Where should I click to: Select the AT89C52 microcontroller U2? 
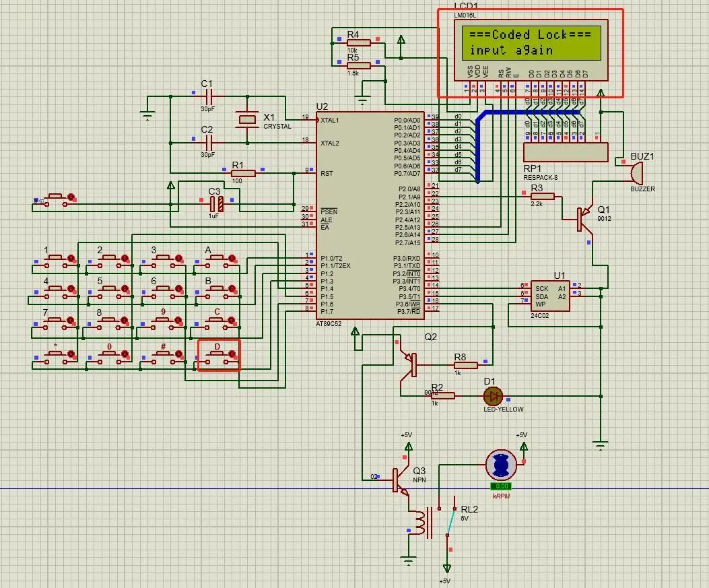[x=370, y=214]
